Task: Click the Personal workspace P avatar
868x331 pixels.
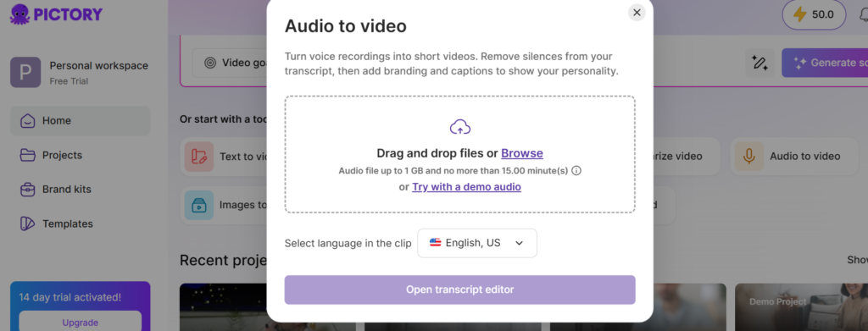Action: (25, 73)
